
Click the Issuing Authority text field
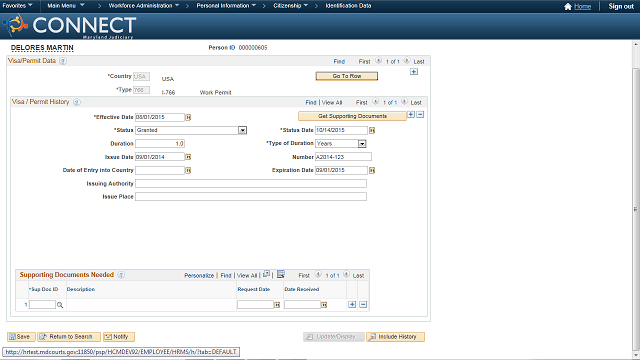click(x=251, y=184)
